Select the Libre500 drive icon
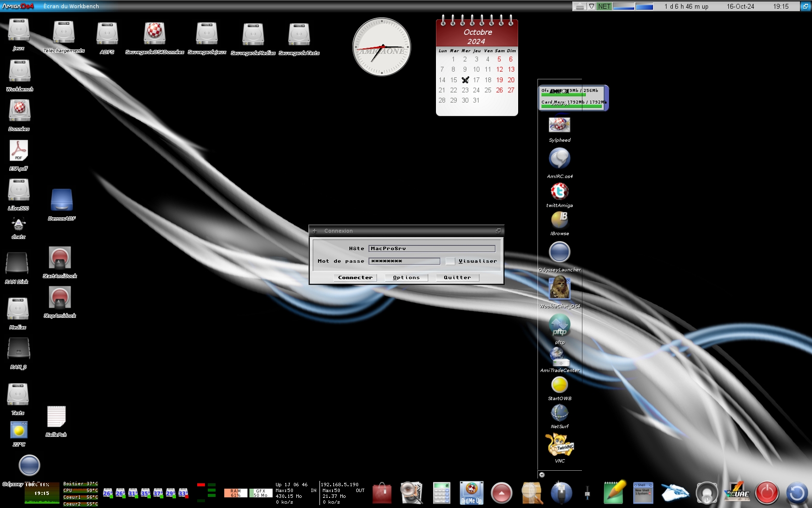Image resolution: width=812 pixels, height=508 pixels. [x=19, y=191]
